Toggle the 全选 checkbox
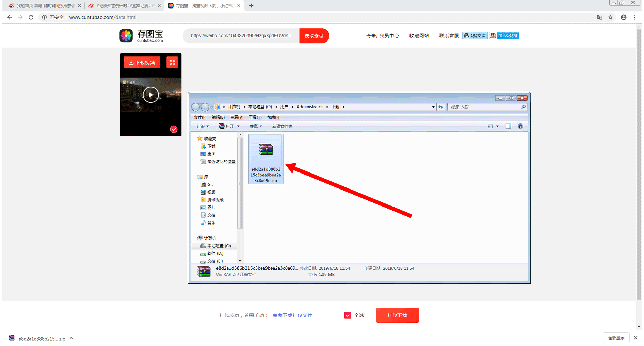Image resolution: width=644 pixels, height=346 pixels. (348, 315)
